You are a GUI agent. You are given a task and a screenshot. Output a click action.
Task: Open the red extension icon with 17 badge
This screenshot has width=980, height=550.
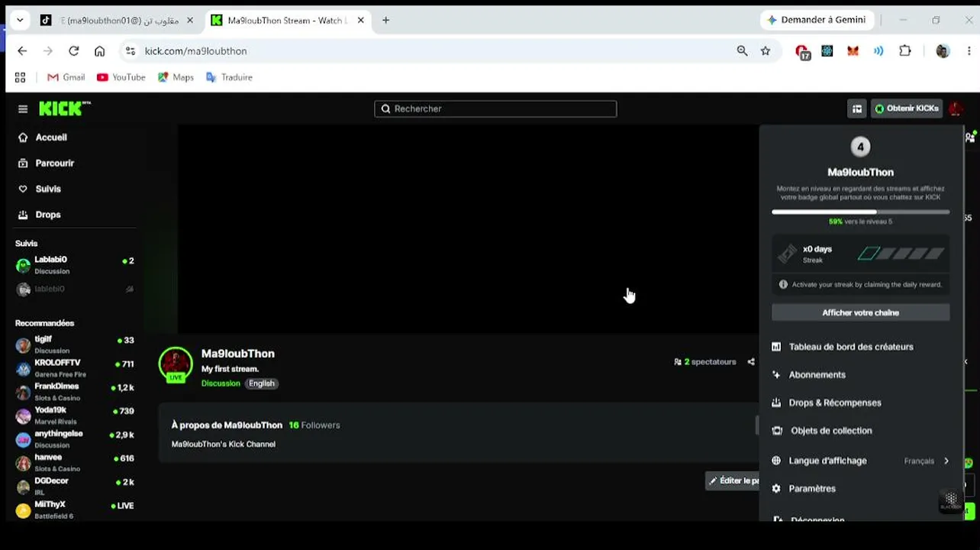802,52
